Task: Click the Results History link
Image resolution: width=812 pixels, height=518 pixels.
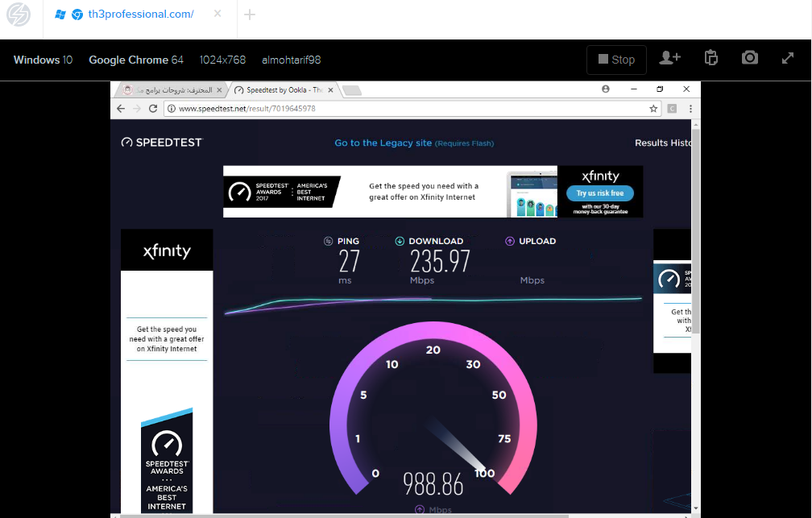Action: pyautogui.click(x=662, y=143)
